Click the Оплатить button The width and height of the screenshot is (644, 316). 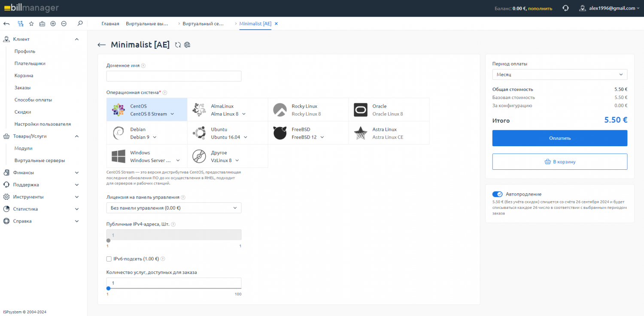coord(559,138)
